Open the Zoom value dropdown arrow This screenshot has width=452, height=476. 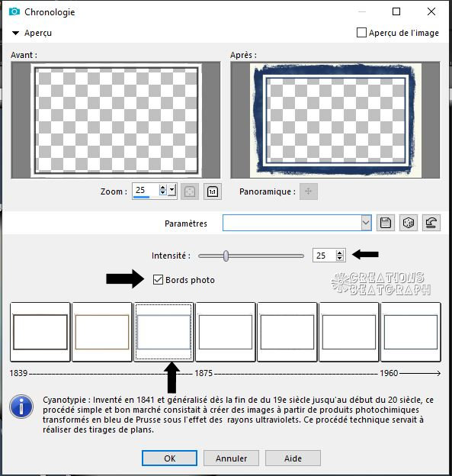[172, 191]
